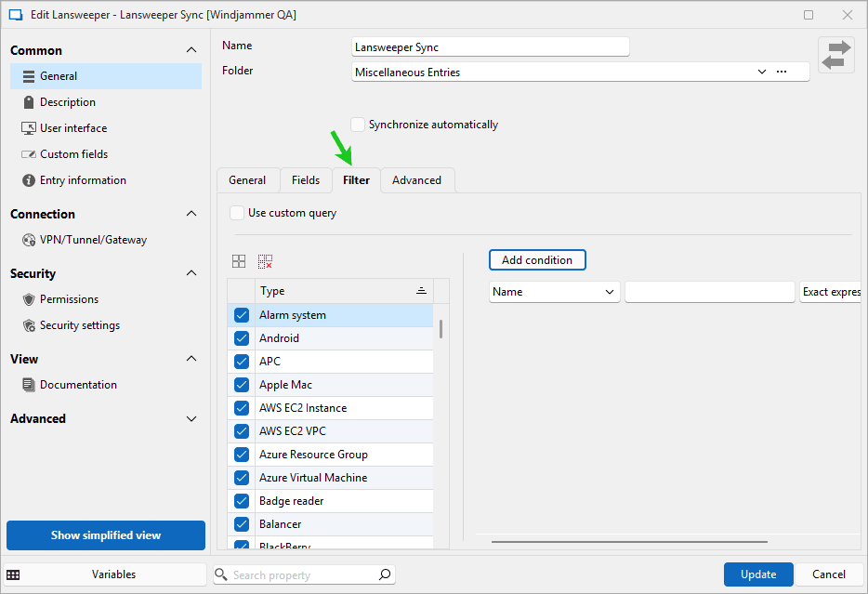Image resolution: width=868 pixels, height=594 pixels.
Task: Enable Use custom query checkbox
Action: pyautogui.click(x=237, y=213)
